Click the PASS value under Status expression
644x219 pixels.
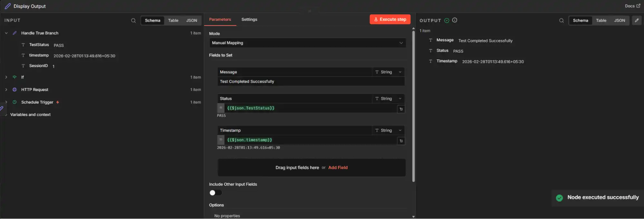pos(221,115)
